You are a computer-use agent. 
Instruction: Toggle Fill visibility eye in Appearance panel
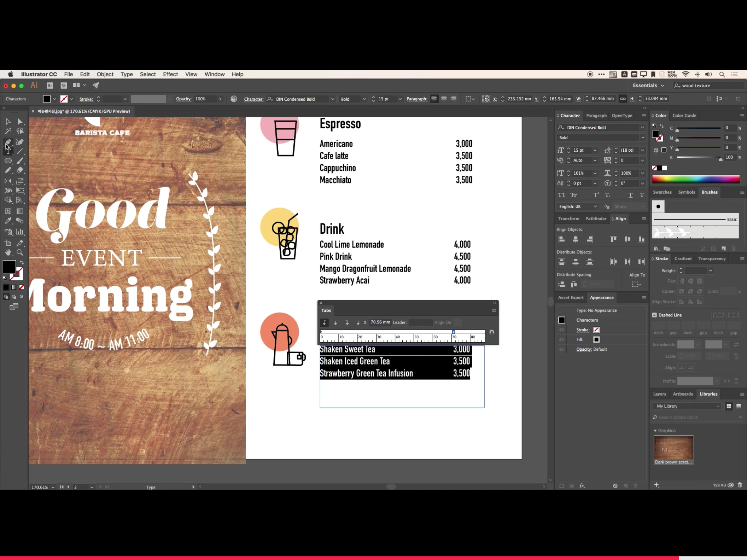(x=562, y=339)
